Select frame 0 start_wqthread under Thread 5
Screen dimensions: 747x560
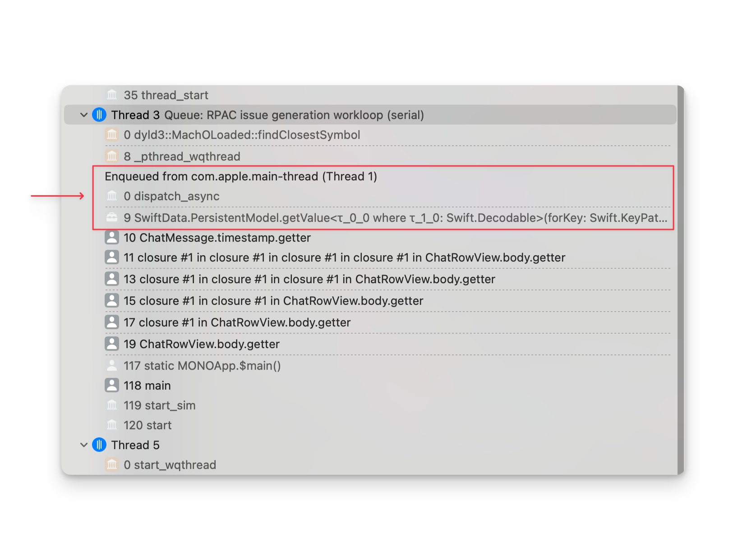point(170,465)
